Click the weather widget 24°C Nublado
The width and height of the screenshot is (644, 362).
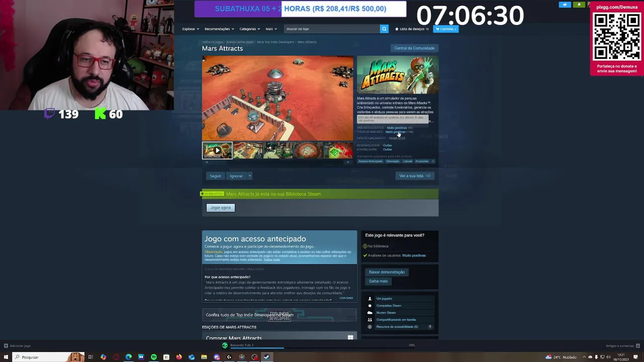click(561, 357)
